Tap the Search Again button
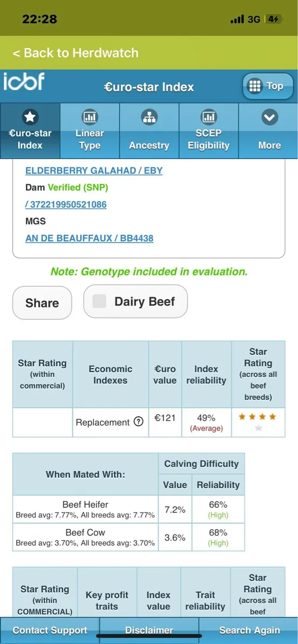 click(x=249, y=631)
